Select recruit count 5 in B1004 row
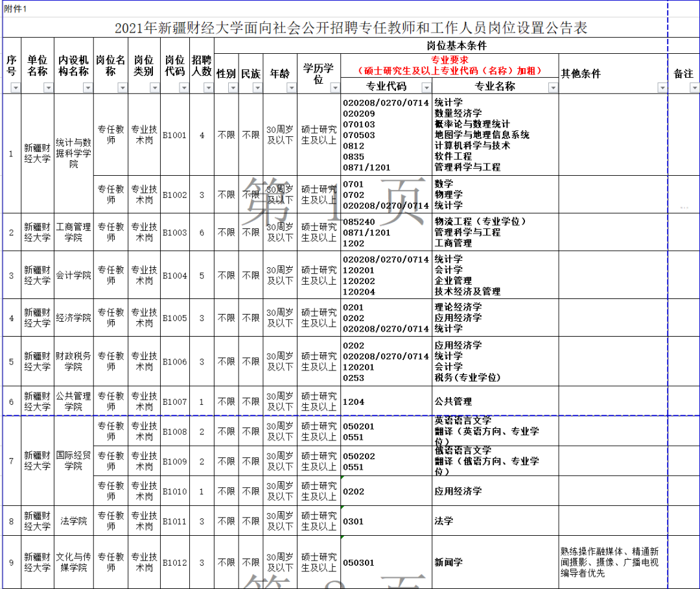 tap(202, 275)
